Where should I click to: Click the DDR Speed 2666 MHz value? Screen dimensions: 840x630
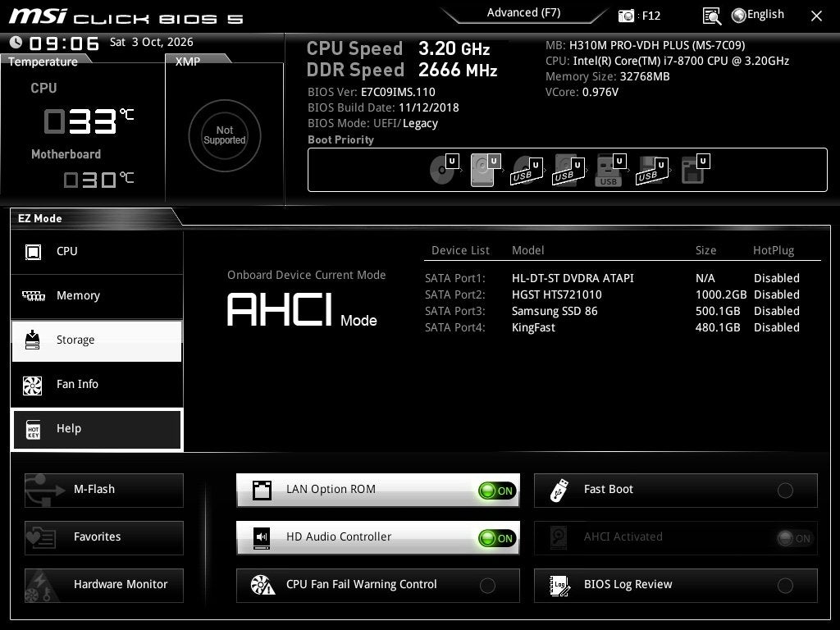[x=458, y=71]
